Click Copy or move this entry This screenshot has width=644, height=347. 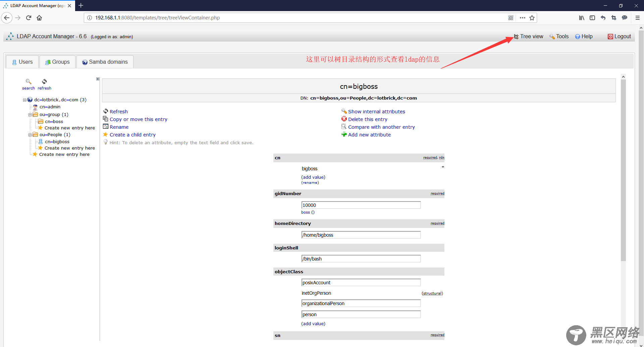pyautogui.click(x=139, y=119)
